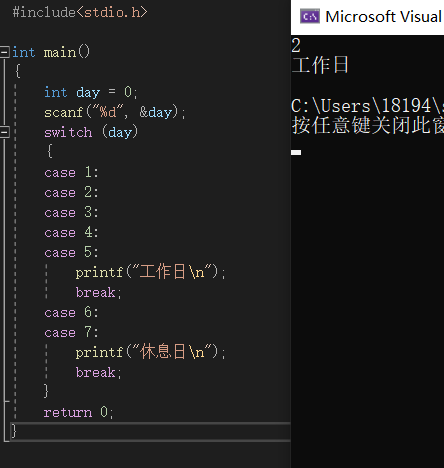Click the int main() declaration
The image size is (444, 468).
point(51,52)
